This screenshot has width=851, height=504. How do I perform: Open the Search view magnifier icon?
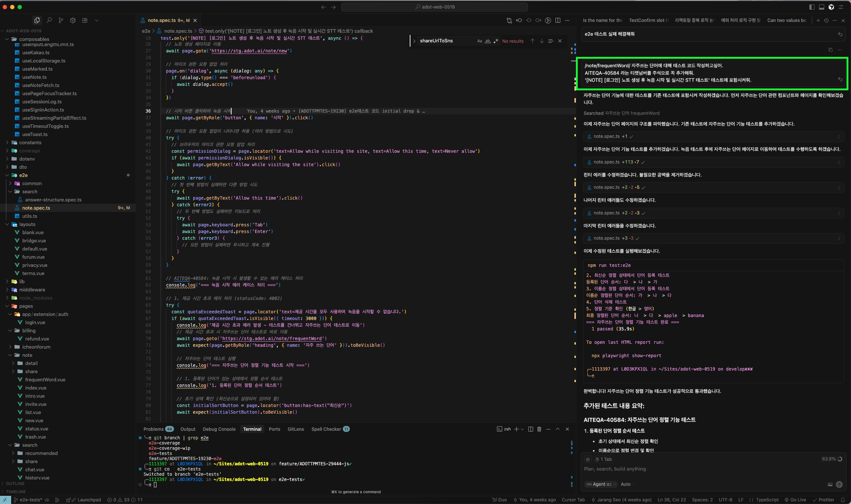click(49, 20)
